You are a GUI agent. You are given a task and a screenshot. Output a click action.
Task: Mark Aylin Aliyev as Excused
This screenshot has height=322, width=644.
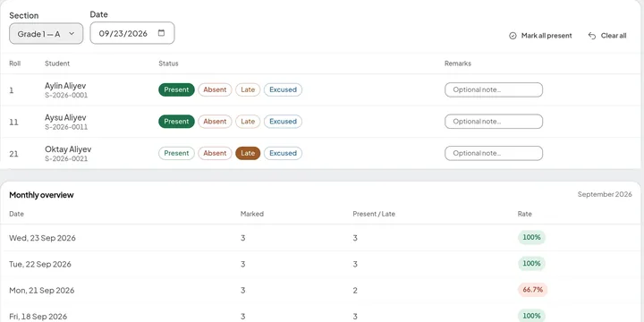click(283, 89)
